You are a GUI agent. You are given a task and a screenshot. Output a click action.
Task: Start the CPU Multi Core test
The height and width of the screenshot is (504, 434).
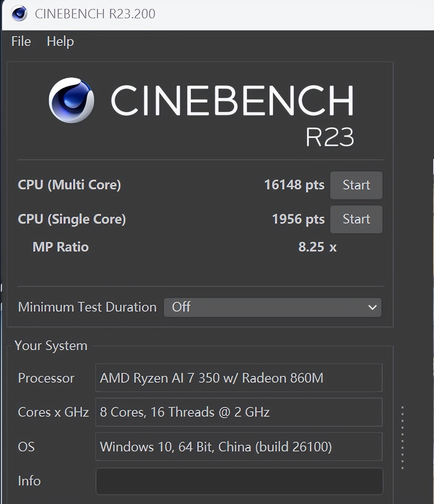356,185
